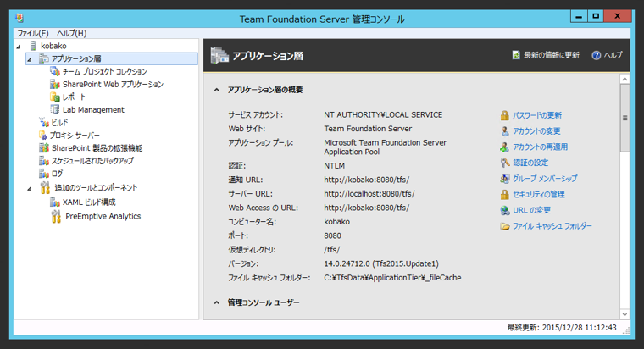Image resolution: width=644 pixels, height=349 pixels.
Task: Click the lock icon for パスワードの更新
Action: click(505, 115)
